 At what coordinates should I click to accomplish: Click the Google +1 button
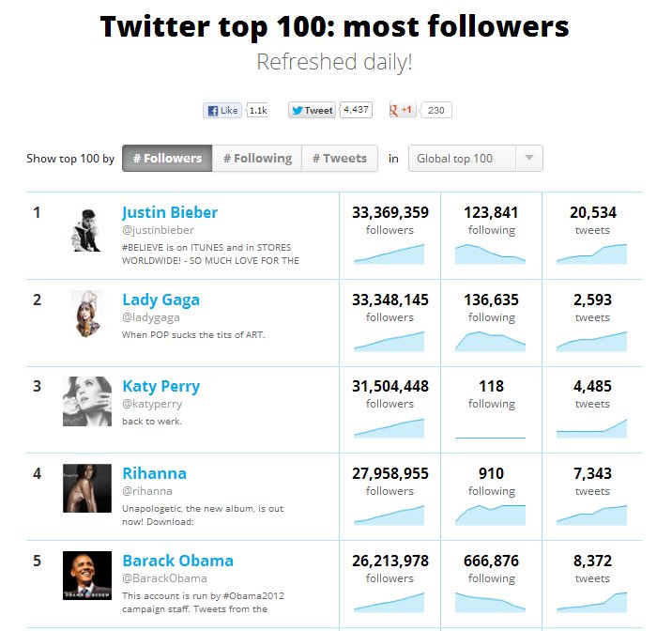click(402, 110)
